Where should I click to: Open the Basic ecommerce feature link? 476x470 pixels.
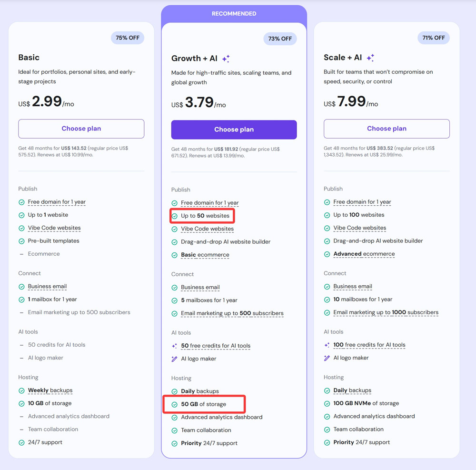(x=205, y=255)
